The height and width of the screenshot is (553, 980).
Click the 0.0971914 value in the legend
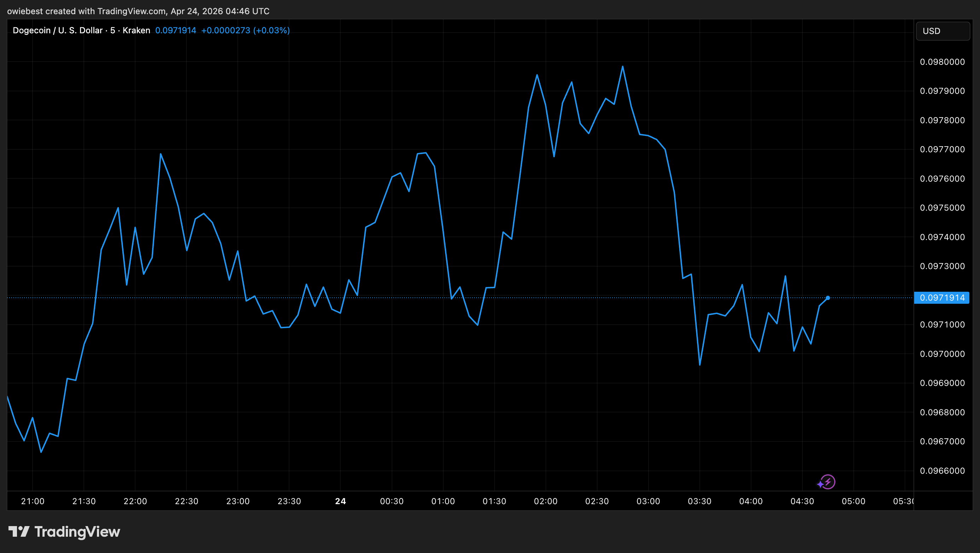[175, 30]
